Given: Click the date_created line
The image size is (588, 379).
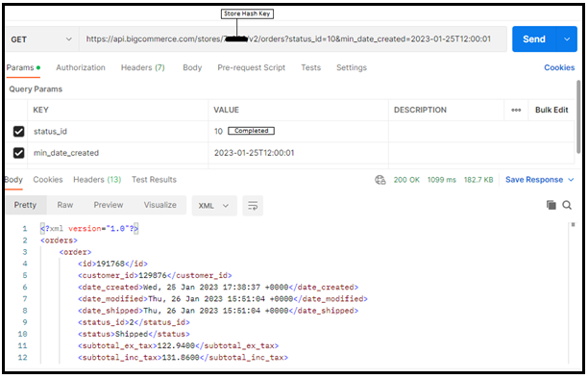Looking at the screenshot, I should tap(218, 288).
